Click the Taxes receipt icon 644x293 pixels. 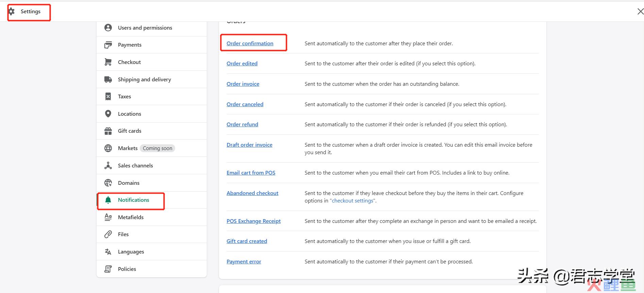(108, 96)
